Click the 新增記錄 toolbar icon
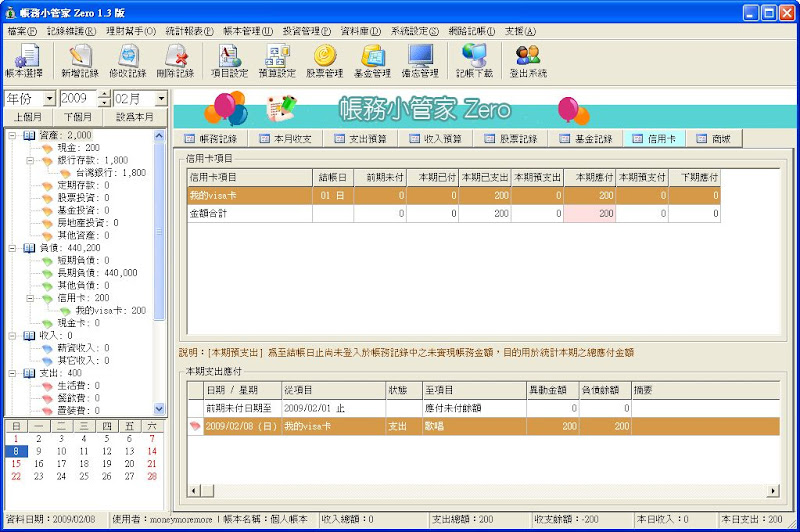The height and width of the screenshot is (532, 800). point(79,60)
